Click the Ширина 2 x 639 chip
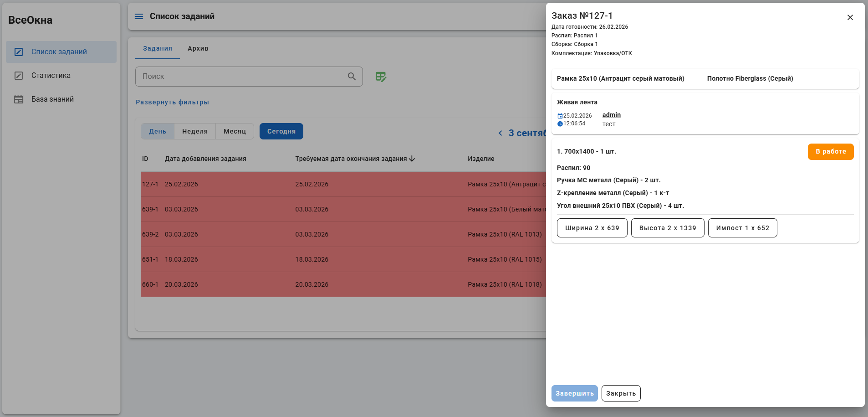Viewport: 868px width, 417px height. coord(592,228)
